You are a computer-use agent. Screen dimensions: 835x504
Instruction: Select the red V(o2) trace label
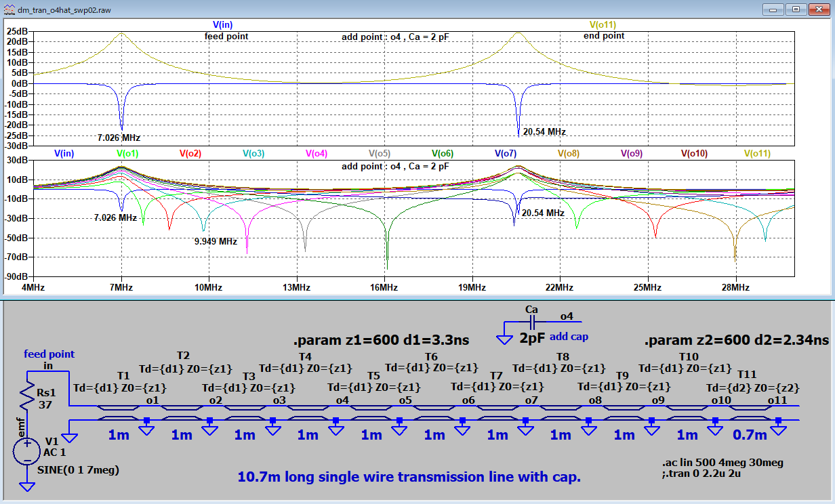[190, 154]
